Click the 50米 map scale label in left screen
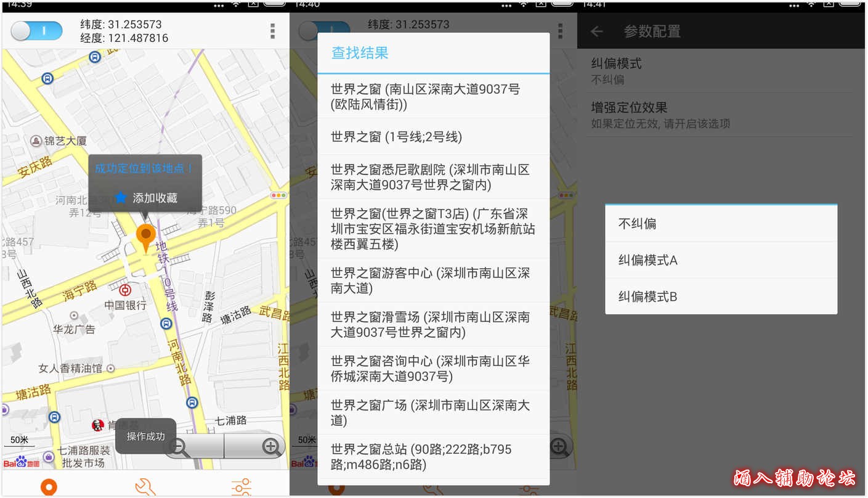This screenshot has width=868, height=498. (19, 440)
